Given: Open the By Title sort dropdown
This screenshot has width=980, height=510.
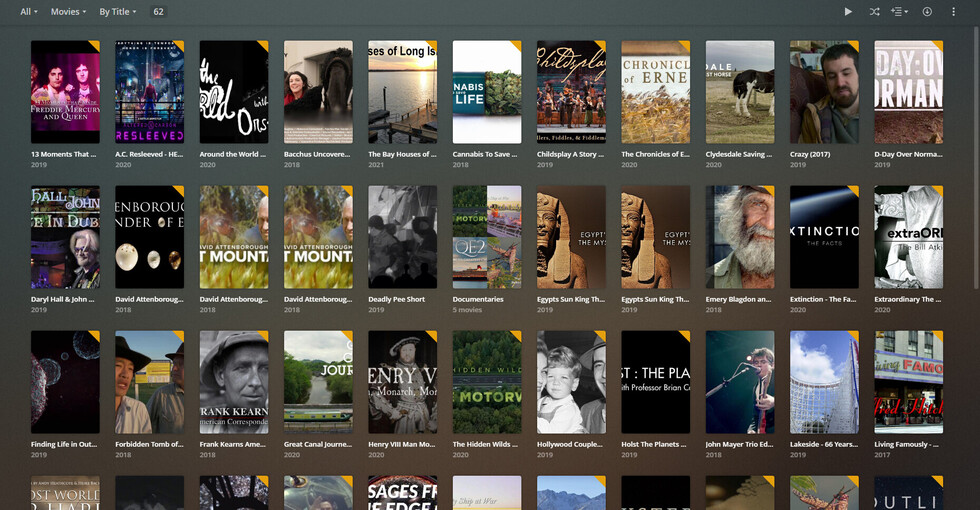Looking at the screenshot, I should coord(118,11).
